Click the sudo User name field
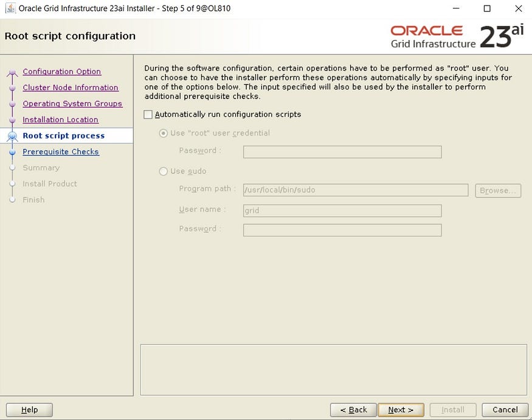 tap(342, 211)
